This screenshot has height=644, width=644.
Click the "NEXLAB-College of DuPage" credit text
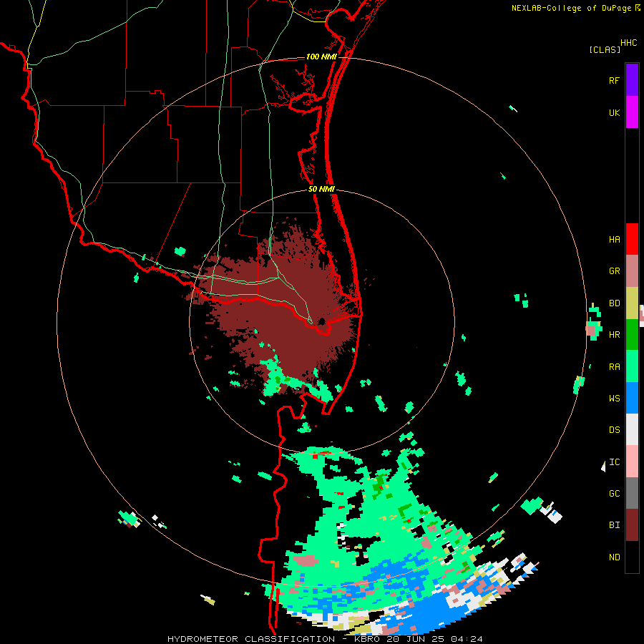tap(571, 8)
